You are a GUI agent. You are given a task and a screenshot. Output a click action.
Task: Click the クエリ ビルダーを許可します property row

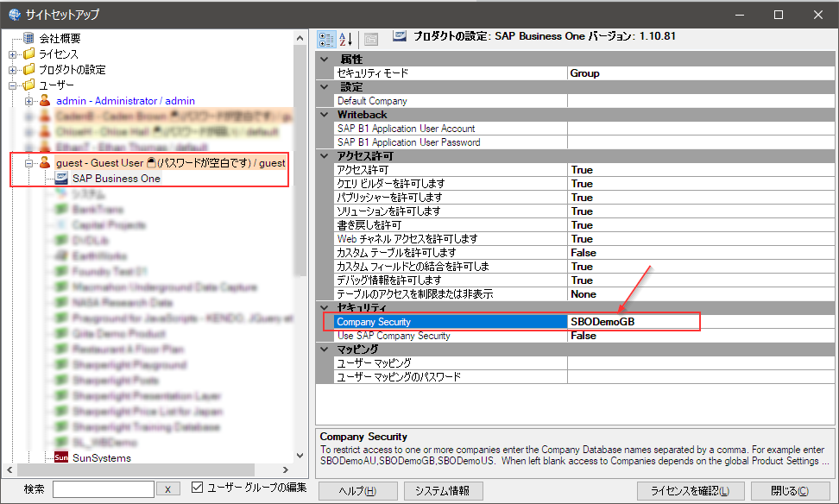(x=584, y=184)
